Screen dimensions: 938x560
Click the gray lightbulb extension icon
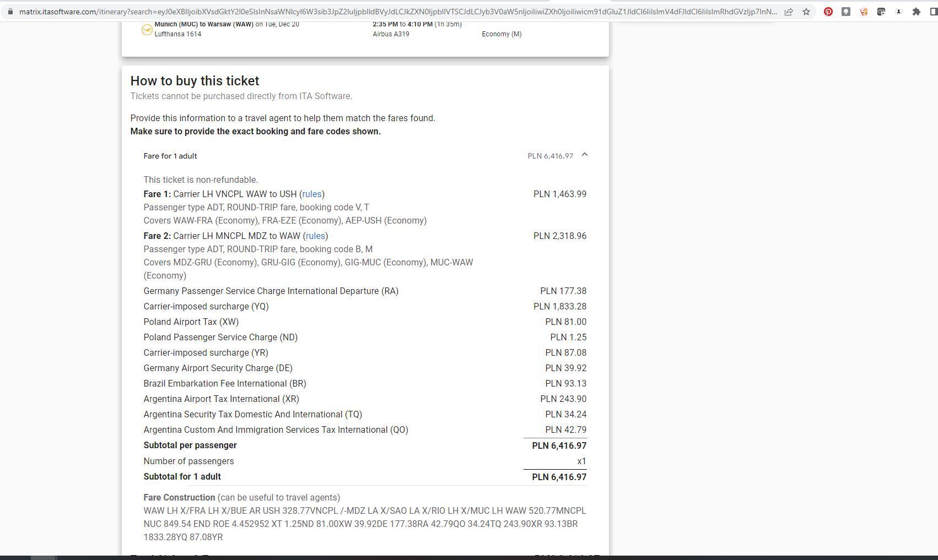click(x=845, y=12)
